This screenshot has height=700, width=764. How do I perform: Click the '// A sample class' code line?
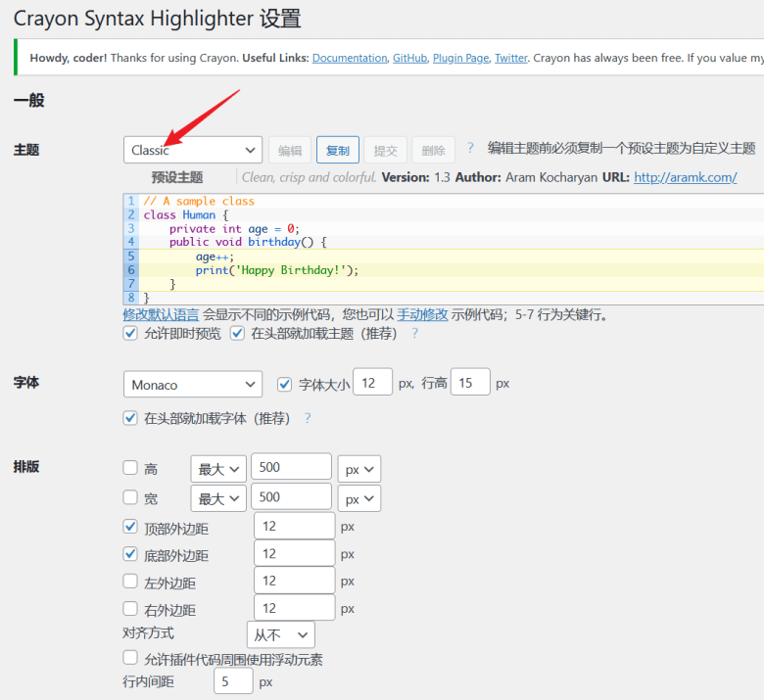click(199, 201)
